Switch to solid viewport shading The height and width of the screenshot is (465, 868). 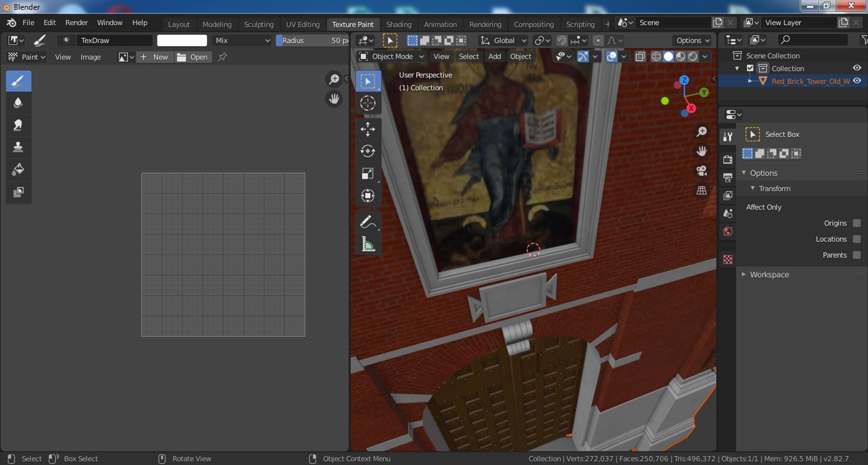coord(668,57)
